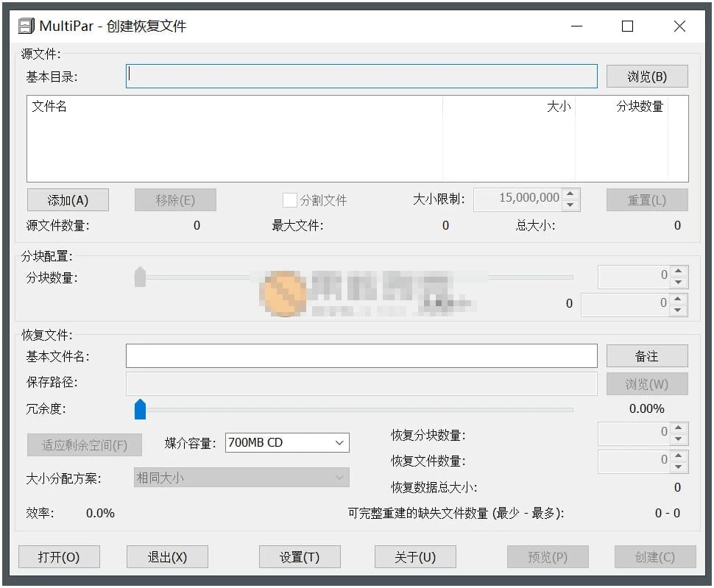Click the MultiPar app icon in title bar
Image resolution: width=714 pixels, height=588 pixels.
pos(26,26)
